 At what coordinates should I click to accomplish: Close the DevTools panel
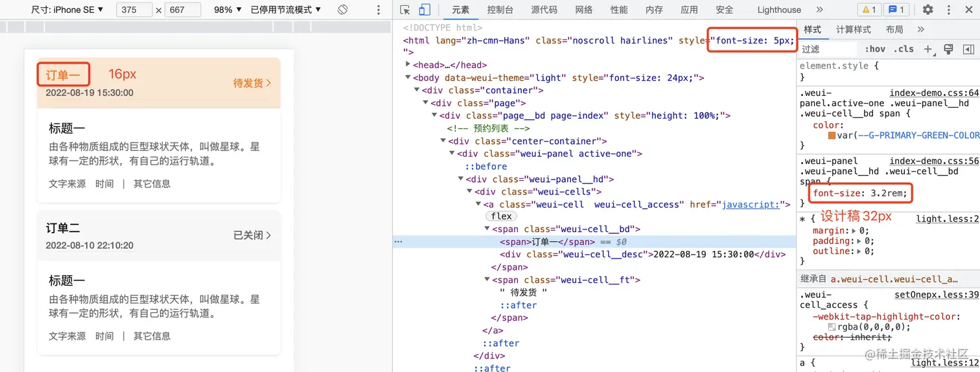click(x=968, y=10)
